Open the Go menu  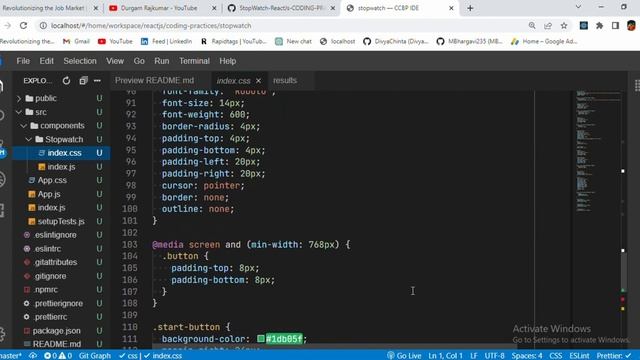click(x=139, y=61)
